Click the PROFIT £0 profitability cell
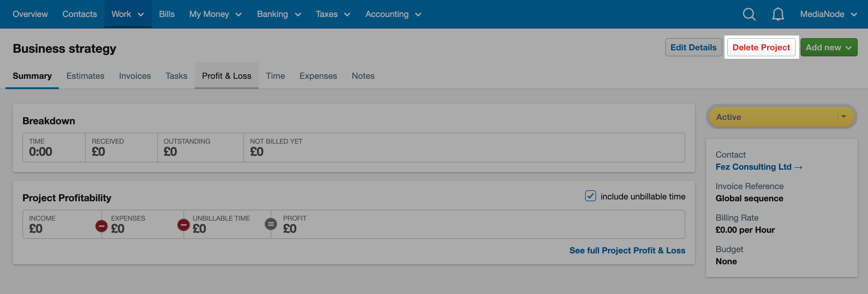Viewport: 868px width, 294px height. point(478,224)
